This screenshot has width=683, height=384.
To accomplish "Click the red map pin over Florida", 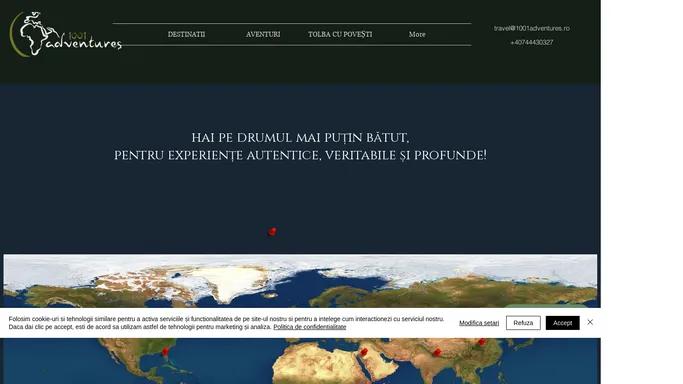I will 166,351.
